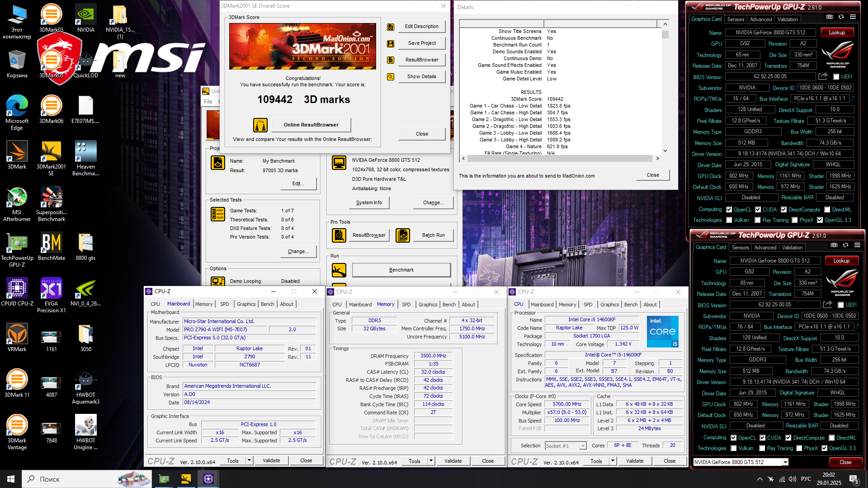The image size is (868, 488).
Task: Click the Show Details magnifier icon
Action: tap(391, 77)
